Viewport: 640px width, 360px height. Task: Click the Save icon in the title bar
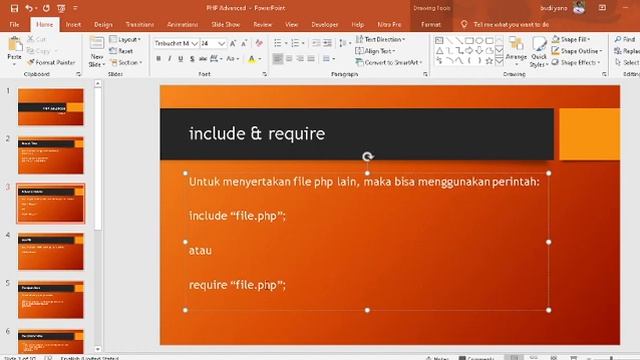(14, 8)
